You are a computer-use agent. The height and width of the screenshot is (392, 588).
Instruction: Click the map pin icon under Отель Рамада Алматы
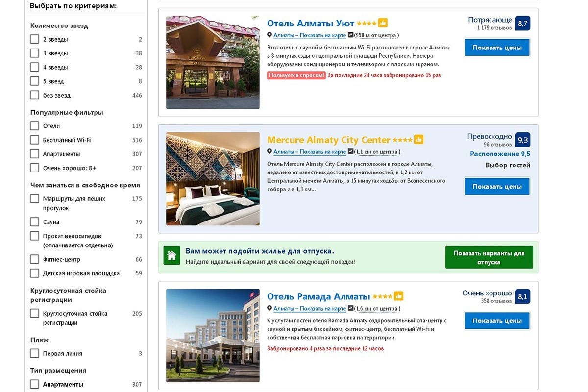coord(269,309)
